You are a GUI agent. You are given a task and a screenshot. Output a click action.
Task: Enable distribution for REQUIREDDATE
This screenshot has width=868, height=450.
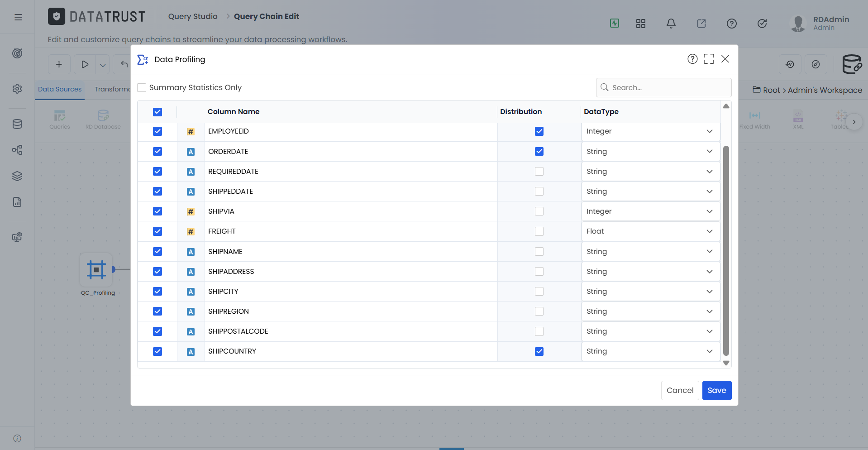[539, 172]
